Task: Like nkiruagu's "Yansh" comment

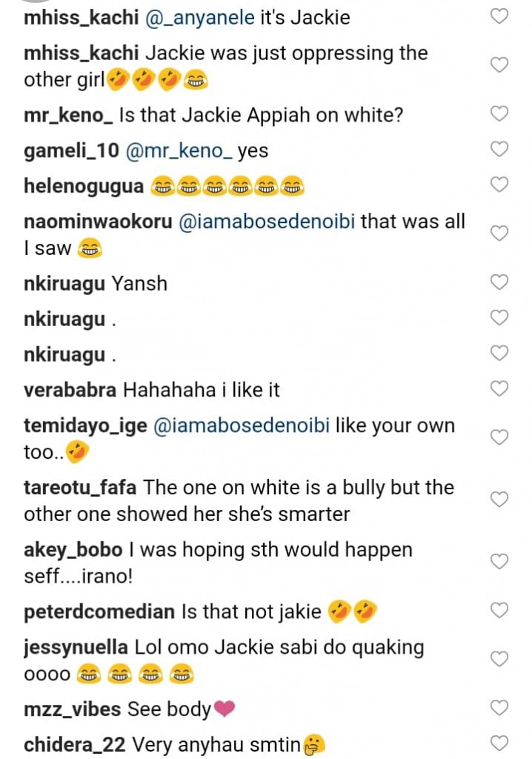Action: pyautogui.click(x=500, y=282)
